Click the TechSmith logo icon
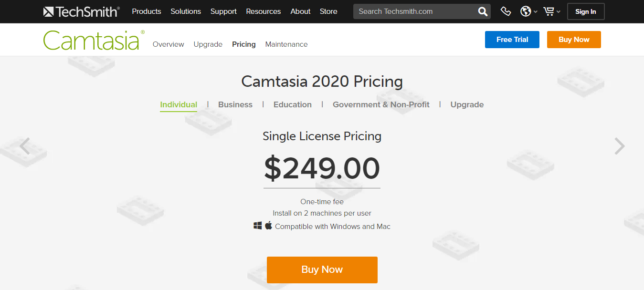 pos(49,11)
